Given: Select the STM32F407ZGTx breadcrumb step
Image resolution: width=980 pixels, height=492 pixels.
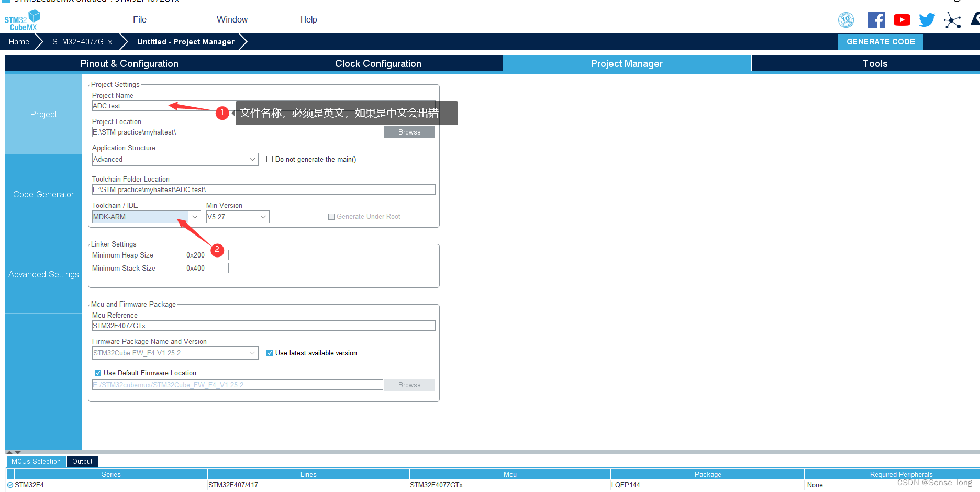Looking at the screenshot, I should coord(82,42).
